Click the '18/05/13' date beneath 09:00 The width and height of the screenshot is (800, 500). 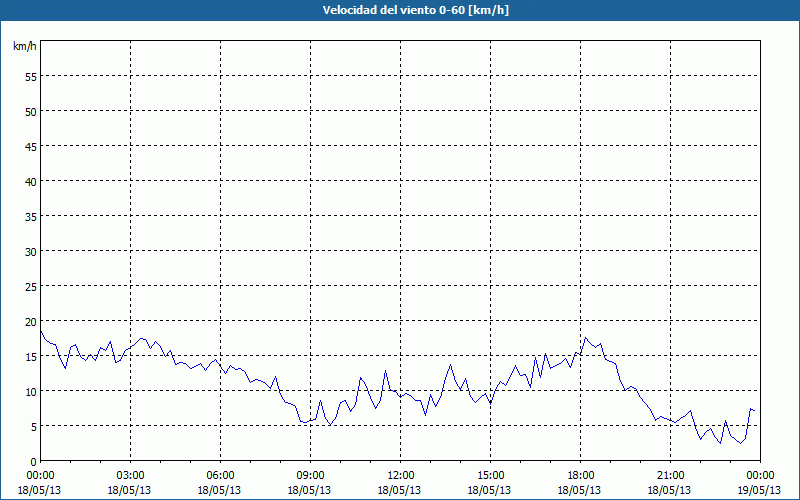pyautogui.click(x=309, y=490)
